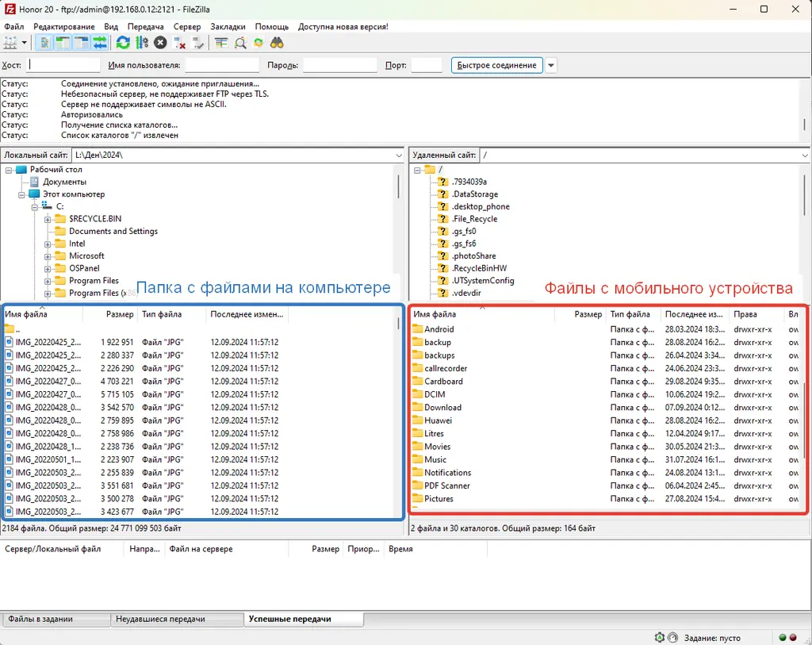Select Документы in local tree

64,182
